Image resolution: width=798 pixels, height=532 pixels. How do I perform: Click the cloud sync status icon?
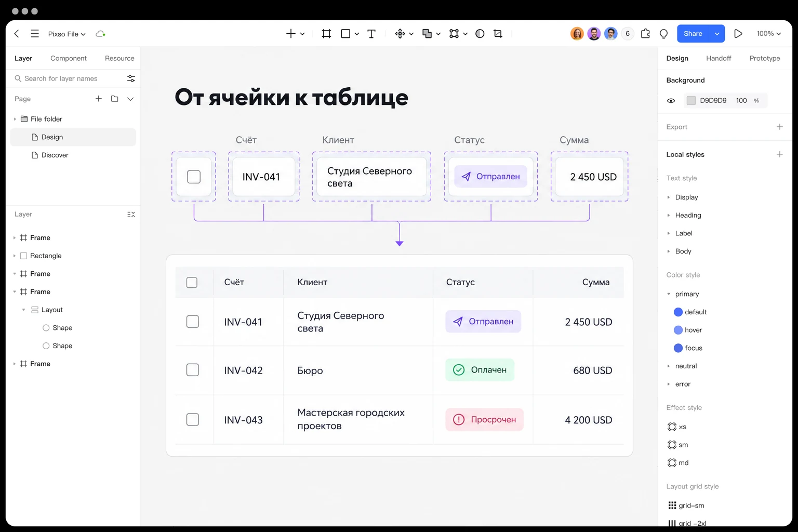tap(100, 34)
